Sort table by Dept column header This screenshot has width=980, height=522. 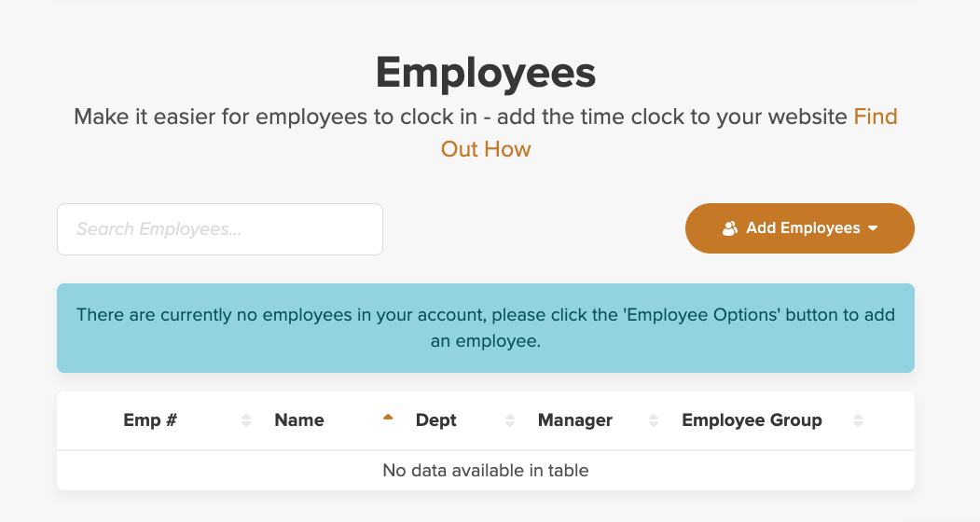pyautogui.click(x=436, y=420)
